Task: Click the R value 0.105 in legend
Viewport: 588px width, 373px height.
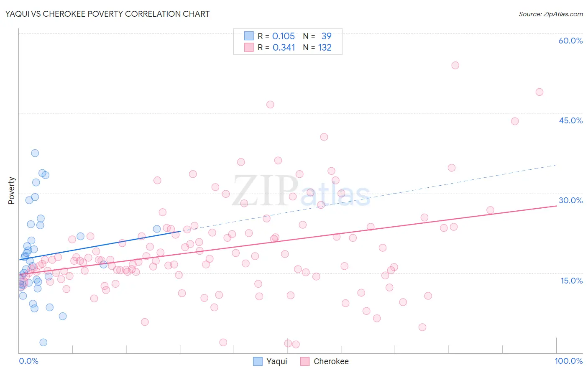Action: (284, 36)
